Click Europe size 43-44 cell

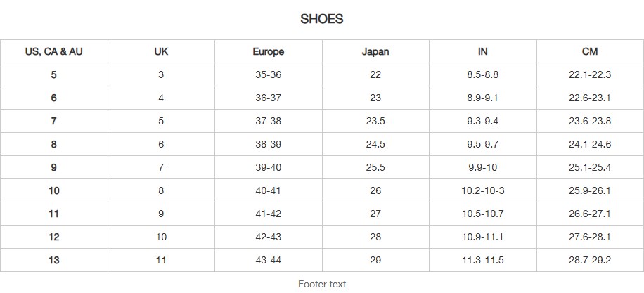pos(268,260)
